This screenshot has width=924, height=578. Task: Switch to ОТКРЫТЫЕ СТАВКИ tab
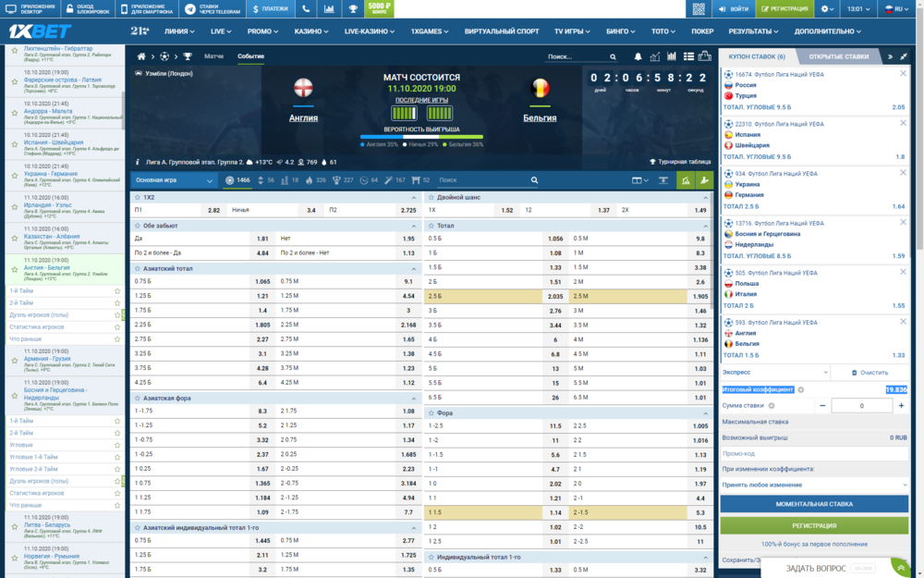pyautogui.click(x=839, y=56)
